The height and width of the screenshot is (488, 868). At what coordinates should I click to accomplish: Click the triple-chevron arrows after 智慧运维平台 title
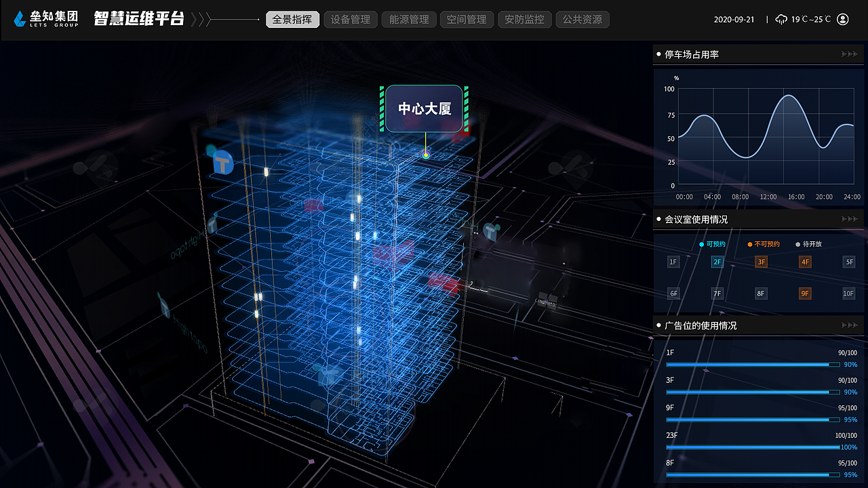[x=201, y=20]
